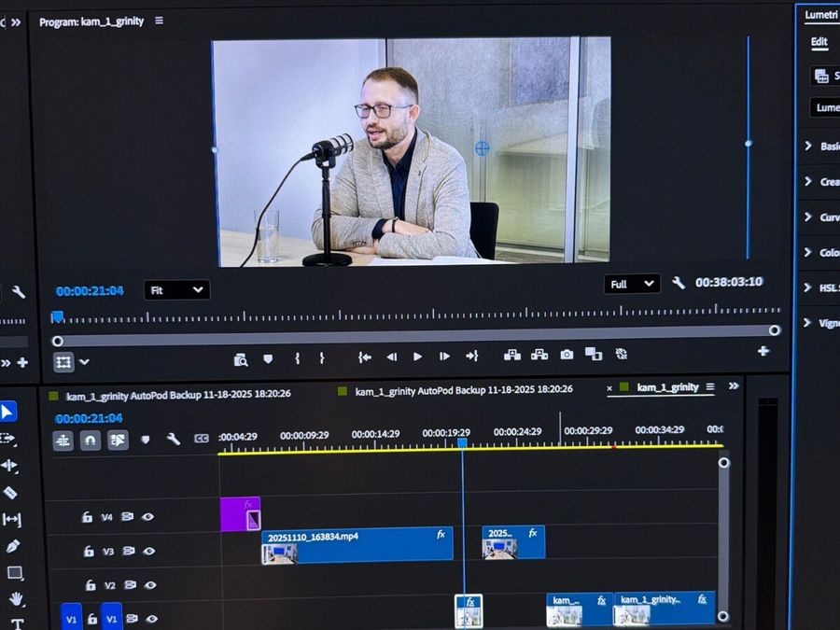Toggle V1 source patching button

tap(71, 619)
